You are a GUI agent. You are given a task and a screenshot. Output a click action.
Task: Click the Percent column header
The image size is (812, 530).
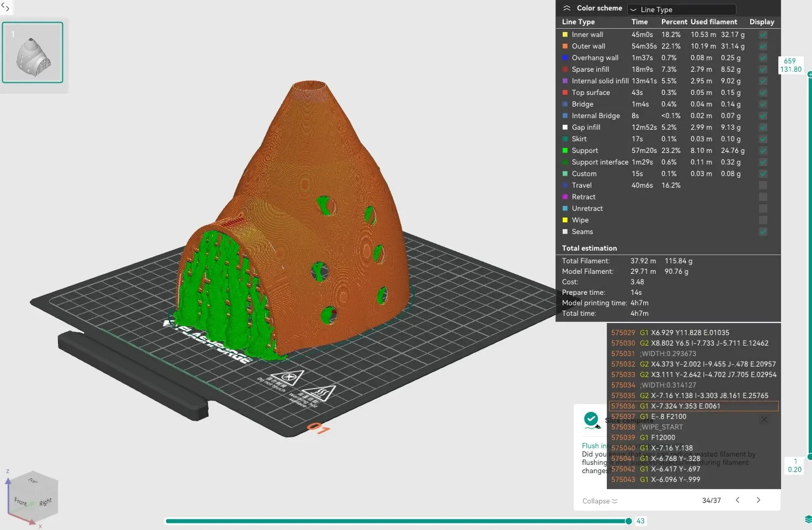pyautogui.click(x=674, y=22)
